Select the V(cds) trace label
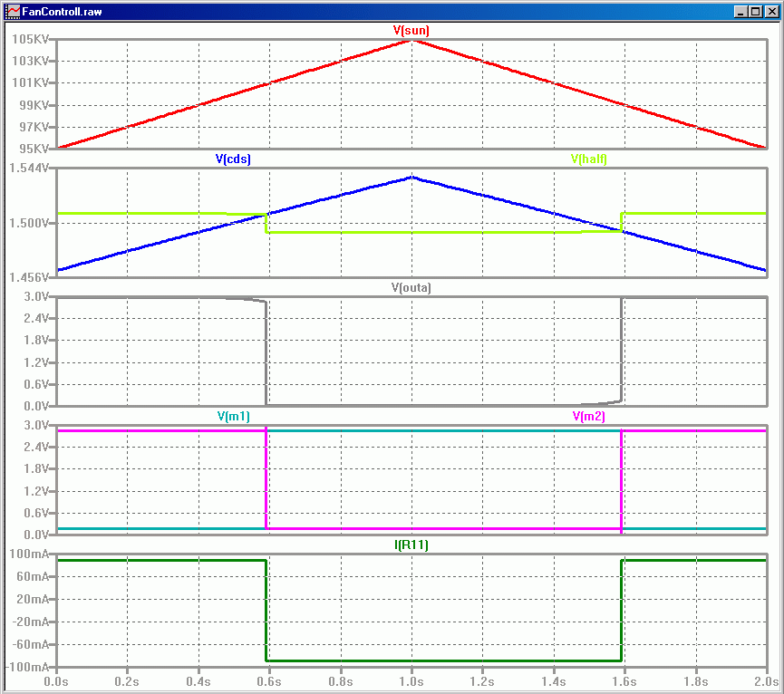Viewport: 784px width, 694px height. coord(233,159)
